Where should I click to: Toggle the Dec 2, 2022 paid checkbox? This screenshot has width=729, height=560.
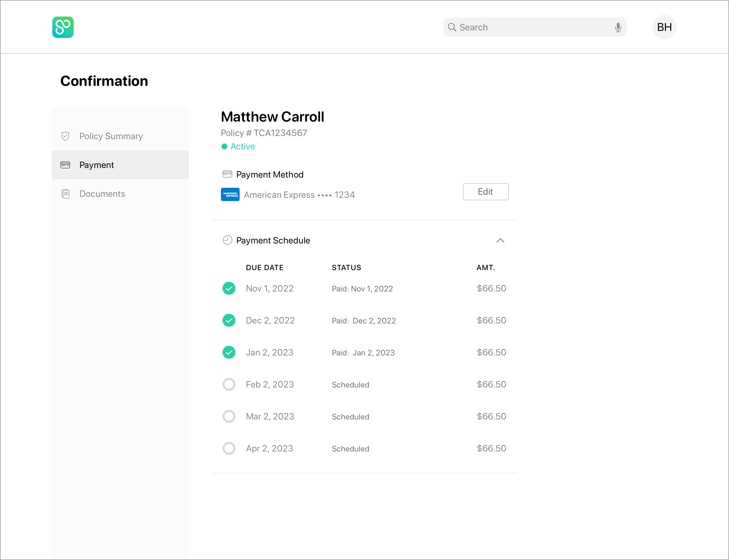tap(229, 321)
